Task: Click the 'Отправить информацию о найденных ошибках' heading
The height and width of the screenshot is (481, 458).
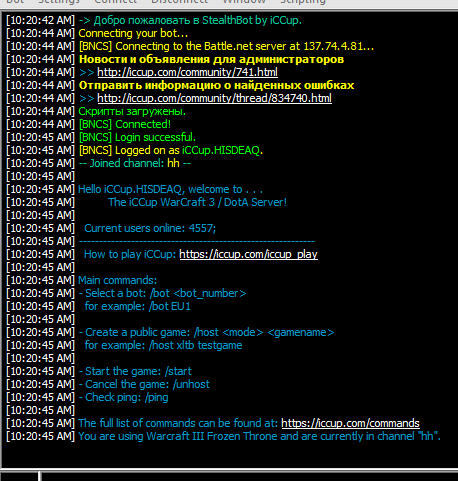Action: tap(216, 85)
